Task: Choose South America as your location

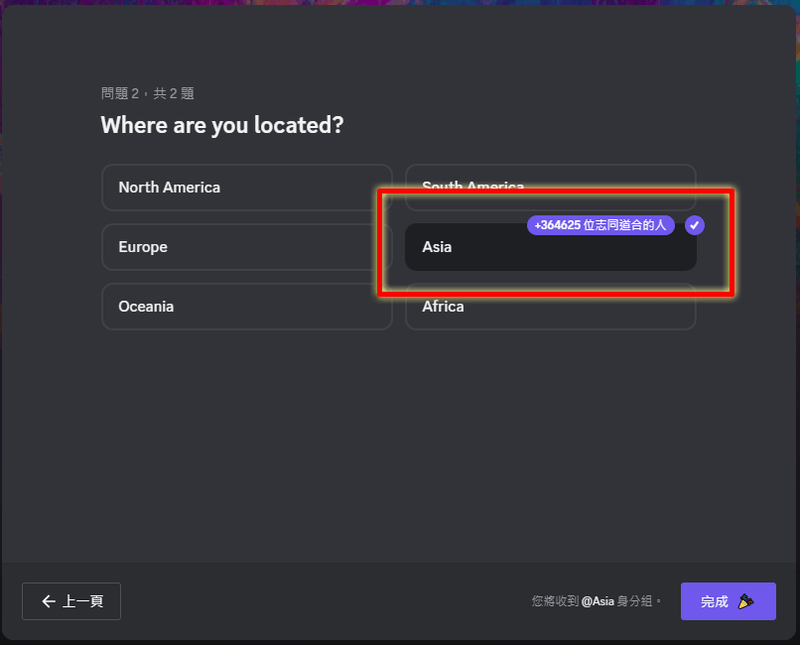Action: click(551, 187)
